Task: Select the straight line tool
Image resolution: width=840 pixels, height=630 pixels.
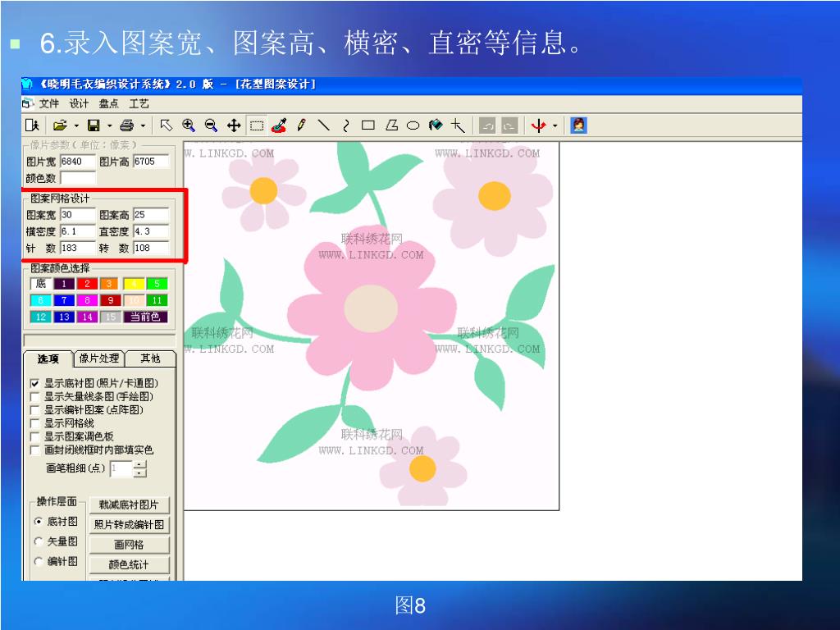Action: (323, 126)
